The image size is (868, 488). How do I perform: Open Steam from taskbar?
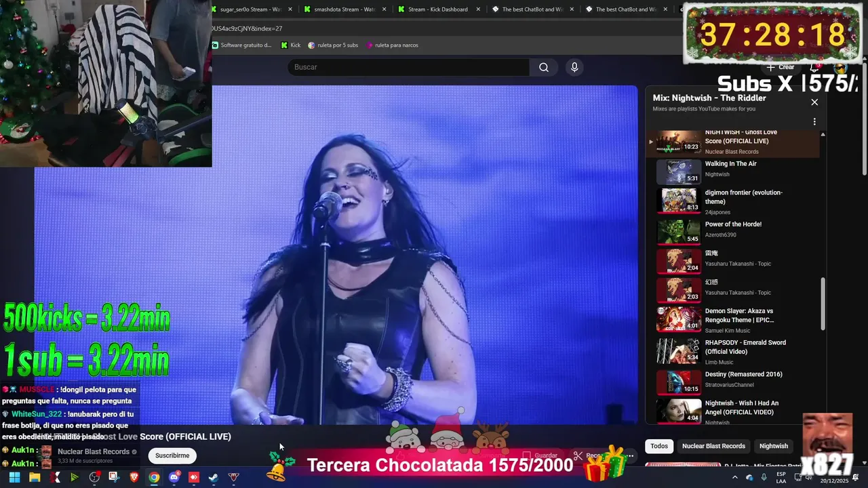214,477
